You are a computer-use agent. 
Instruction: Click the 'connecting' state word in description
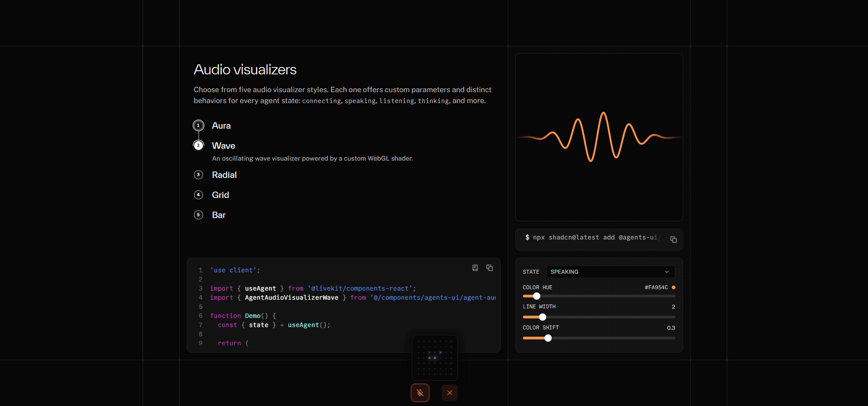click(x=321, y=101)
